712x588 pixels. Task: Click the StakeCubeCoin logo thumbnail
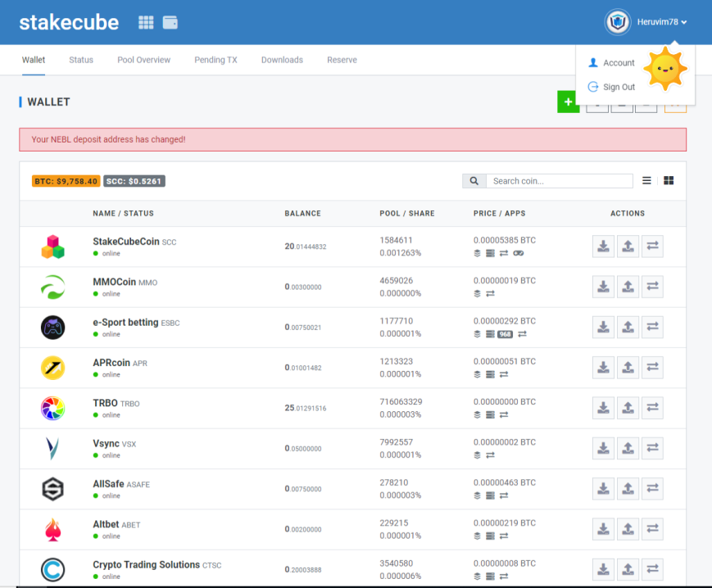coord(52,247)
